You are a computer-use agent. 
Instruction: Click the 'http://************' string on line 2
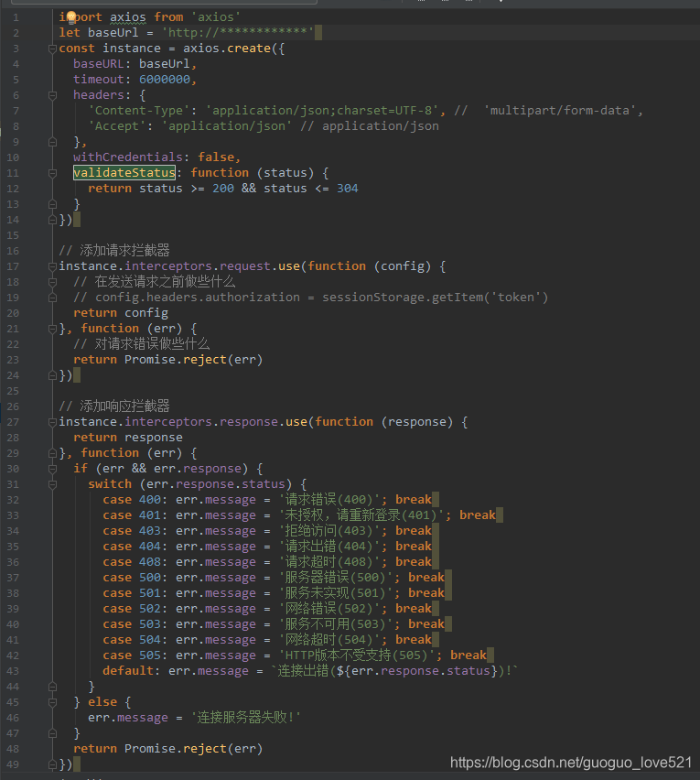tap(238, 33)
